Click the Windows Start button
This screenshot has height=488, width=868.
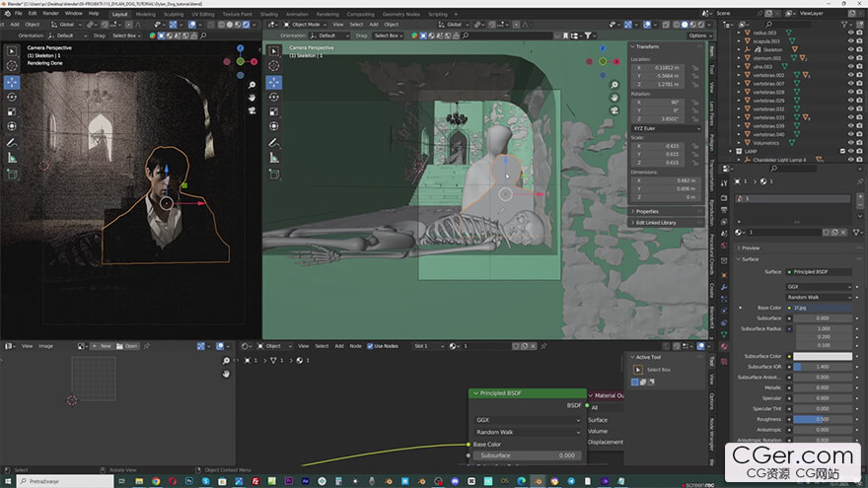pyautogui.click(x=8, y=481)
